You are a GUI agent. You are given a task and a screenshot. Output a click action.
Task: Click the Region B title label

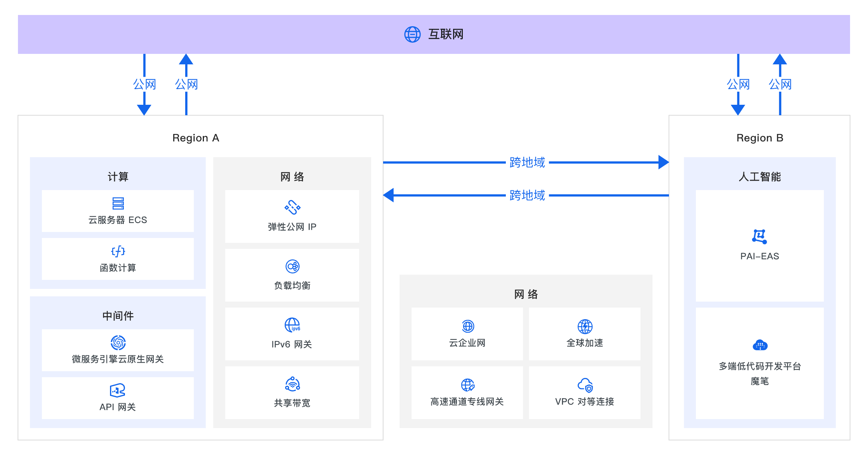point(760,138)
